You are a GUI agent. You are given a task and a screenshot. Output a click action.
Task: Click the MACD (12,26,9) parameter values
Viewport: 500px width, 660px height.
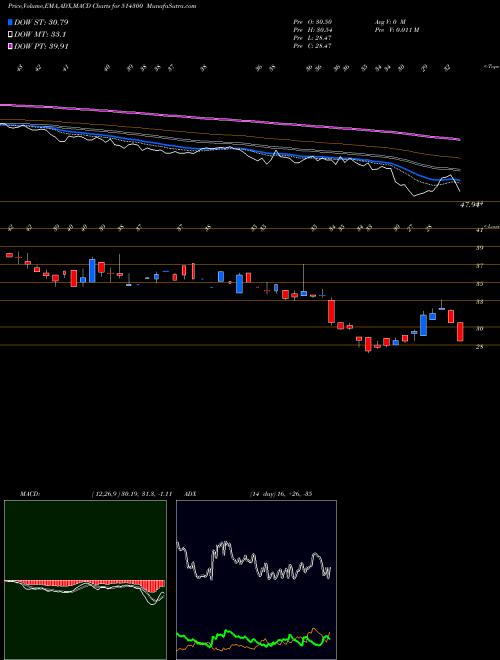tap(132, 494)
